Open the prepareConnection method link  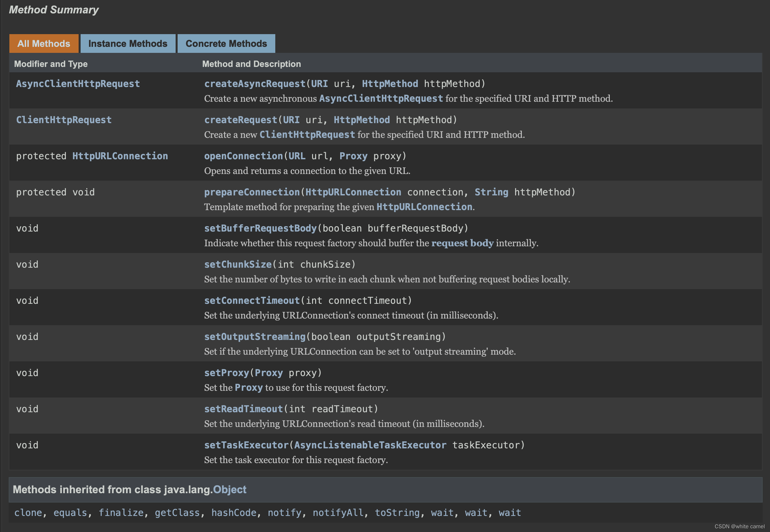[x=252, y=192]
